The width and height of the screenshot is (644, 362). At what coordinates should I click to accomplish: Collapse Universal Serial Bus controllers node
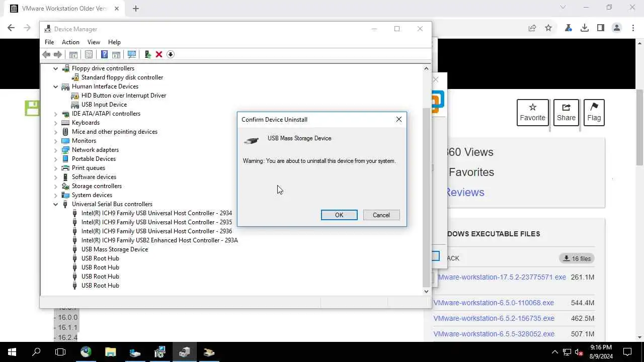coord(56,204)
